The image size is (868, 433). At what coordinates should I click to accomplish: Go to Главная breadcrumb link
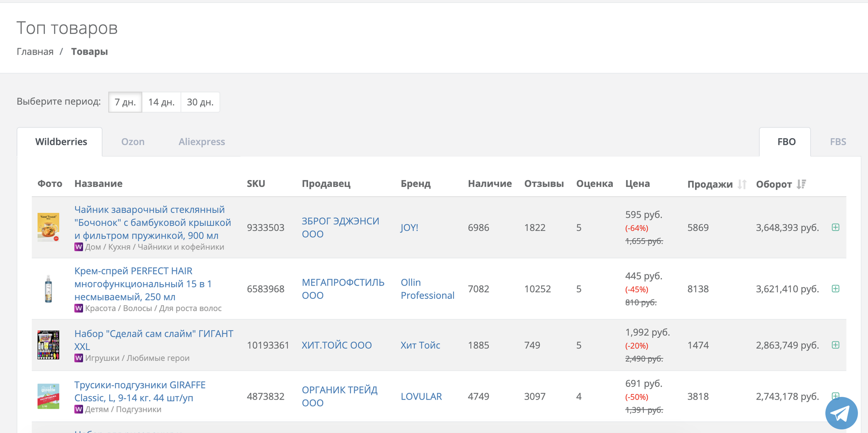(x=35, y=52)
